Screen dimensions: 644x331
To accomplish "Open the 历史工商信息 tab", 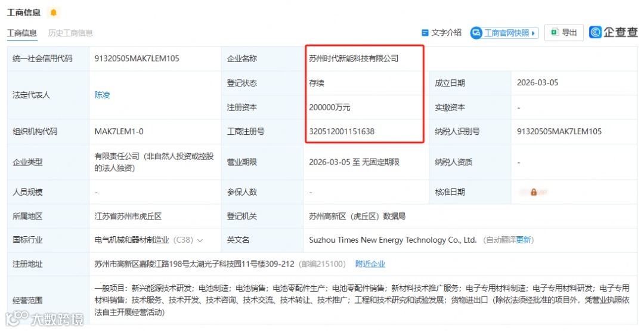I will (x=70, y=33).
